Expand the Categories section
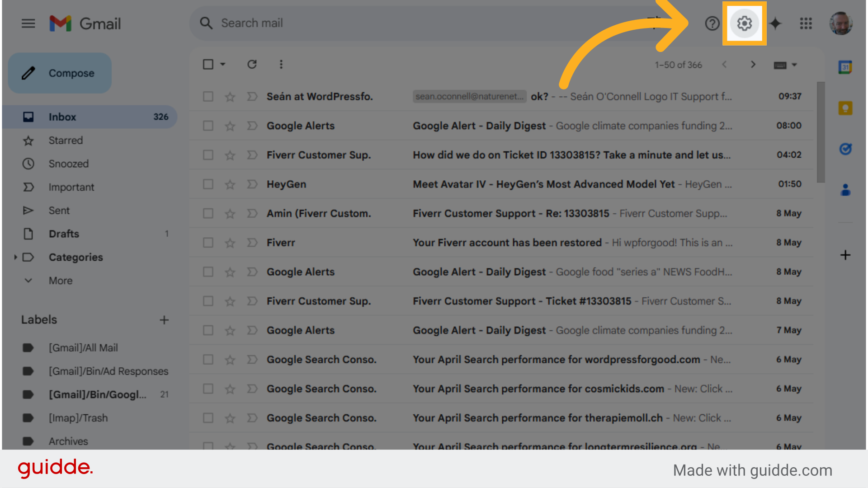868x488 pixels. click(x=15, y=257)
